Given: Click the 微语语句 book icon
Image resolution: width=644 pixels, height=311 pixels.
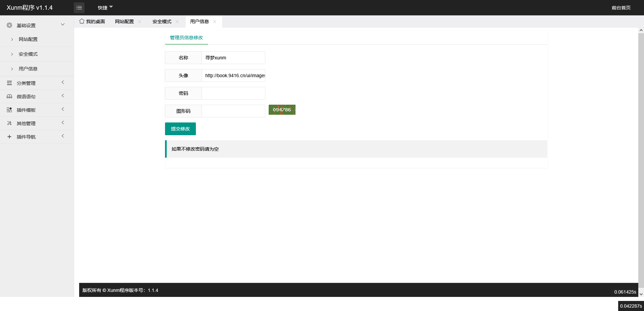Looking at the screenshot, I should 9,96.
